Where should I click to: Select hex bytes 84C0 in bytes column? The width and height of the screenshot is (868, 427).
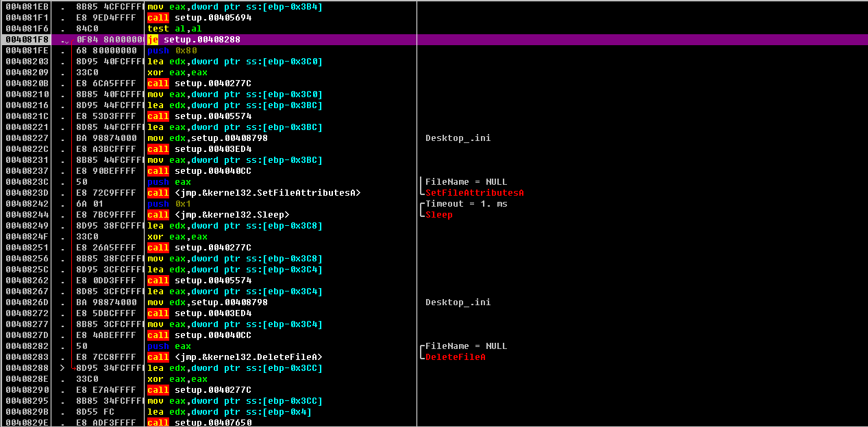point(87,29)
